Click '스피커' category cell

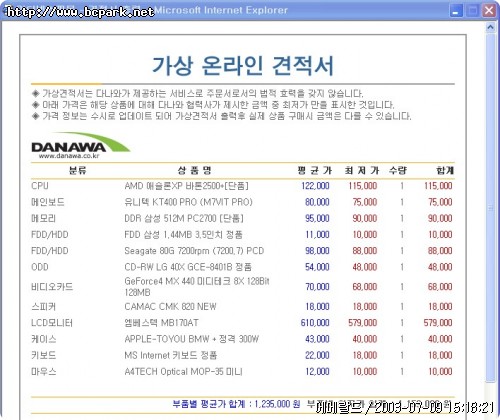43,306
